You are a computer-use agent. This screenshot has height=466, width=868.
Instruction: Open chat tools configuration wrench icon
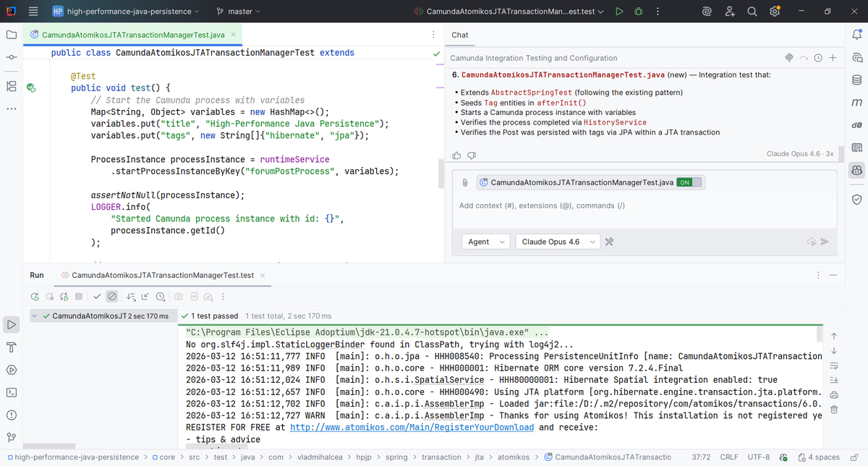(610, 242)
